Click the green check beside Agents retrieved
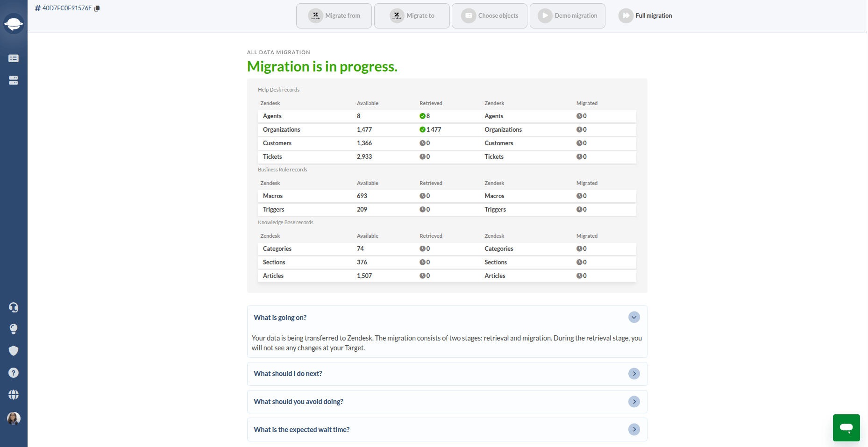Screen dimensions: 868x447 click(x=422, y=116)
